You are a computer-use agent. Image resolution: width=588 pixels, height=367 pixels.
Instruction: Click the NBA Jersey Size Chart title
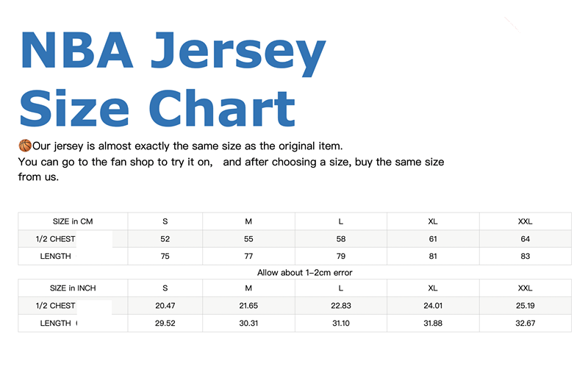click(x=173, y=79)
